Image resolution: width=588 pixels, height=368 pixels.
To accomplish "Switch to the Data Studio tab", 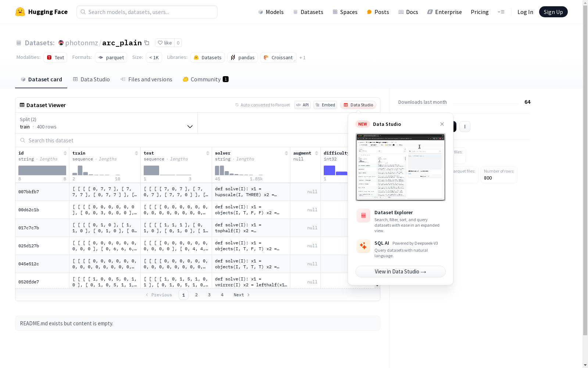I will 91,79.
